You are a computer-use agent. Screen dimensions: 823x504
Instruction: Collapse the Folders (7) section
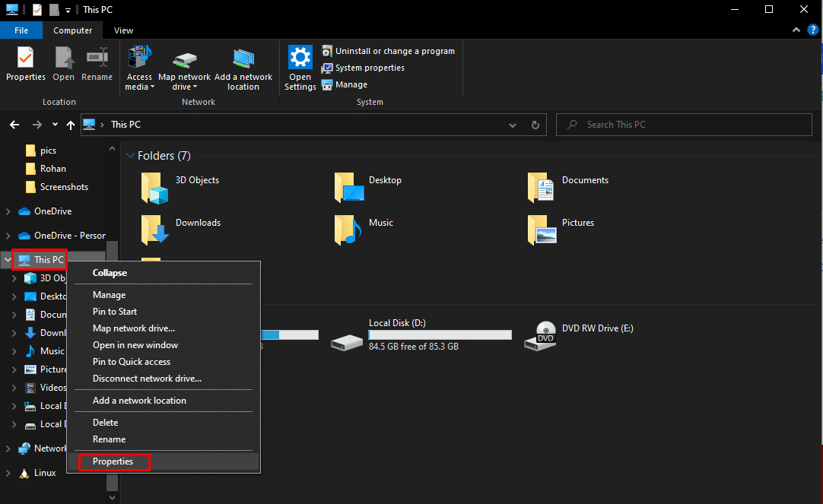click(x=130, y=156)
